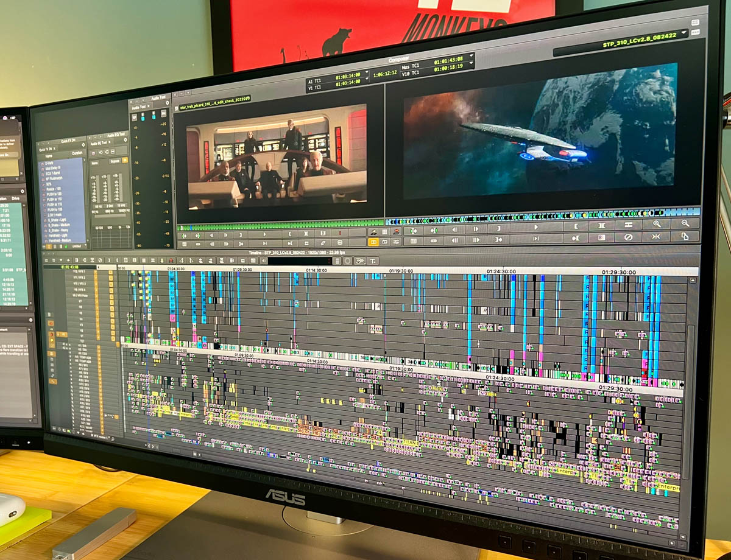The height and width of the screenshot is (560, 731).
Task: Zoom in using the magnifier plus icon
Action: tap(657, 224)
